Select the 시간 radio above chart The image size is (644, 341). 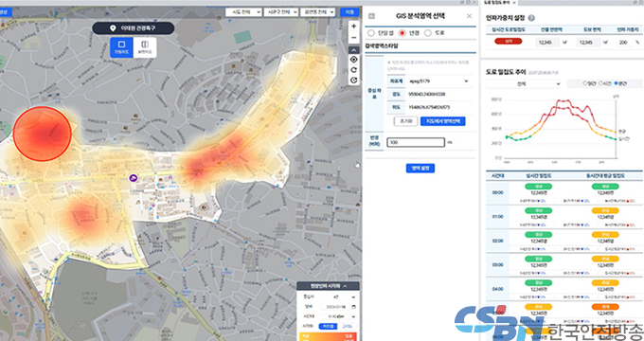(x=600, y=83)
